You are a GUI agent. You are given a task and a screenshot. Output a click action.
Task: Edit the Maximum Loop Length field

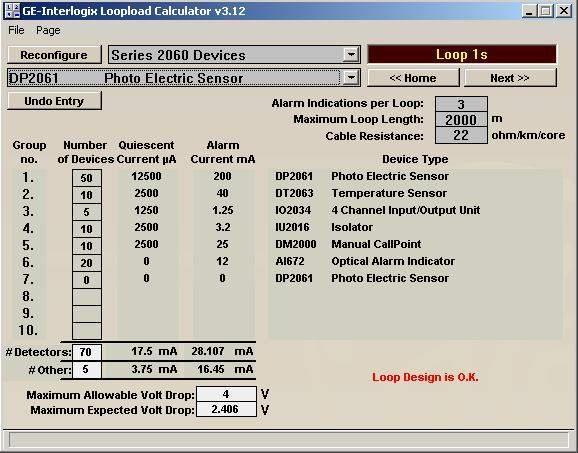pos(461,120)
